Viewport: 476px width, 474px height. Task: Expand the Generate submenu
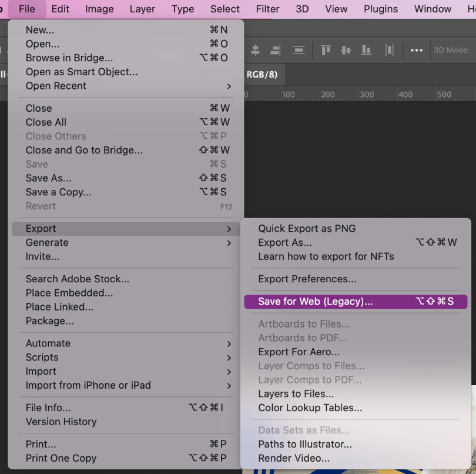point(126,242)
